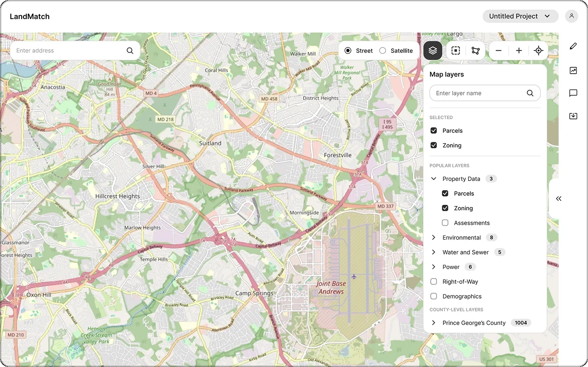Uncheck Zoning under Selected
588x367 pixels.
click(x=434, y=146)
